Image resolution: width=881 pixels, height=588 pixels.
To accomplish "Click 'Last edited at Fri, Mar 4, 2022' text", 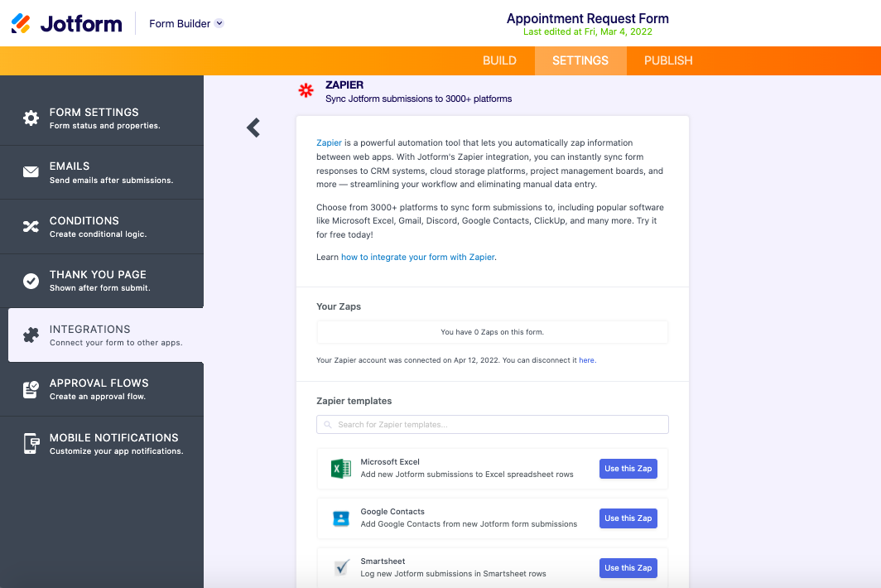I will point(588,31).
